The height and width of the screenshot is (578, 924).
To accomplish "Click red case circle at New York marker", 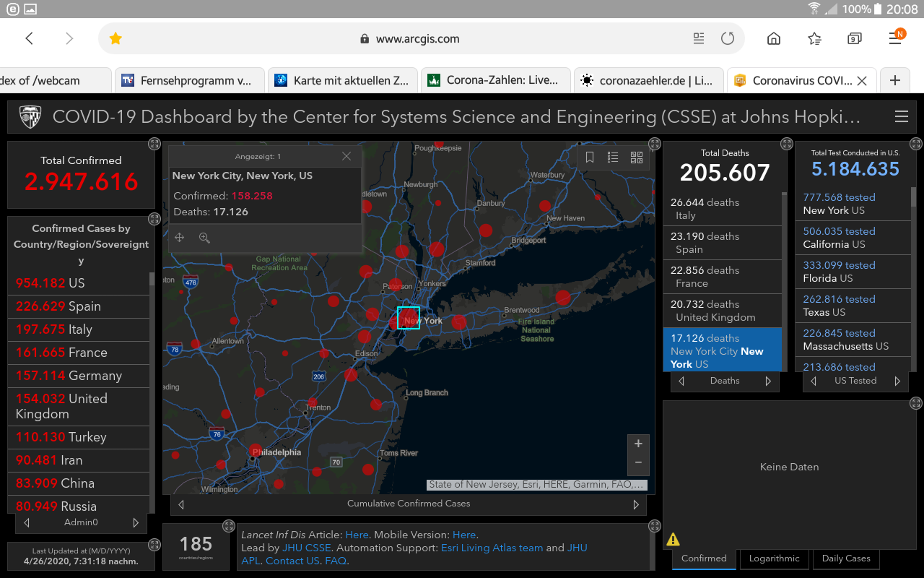I will click(409, 318).
